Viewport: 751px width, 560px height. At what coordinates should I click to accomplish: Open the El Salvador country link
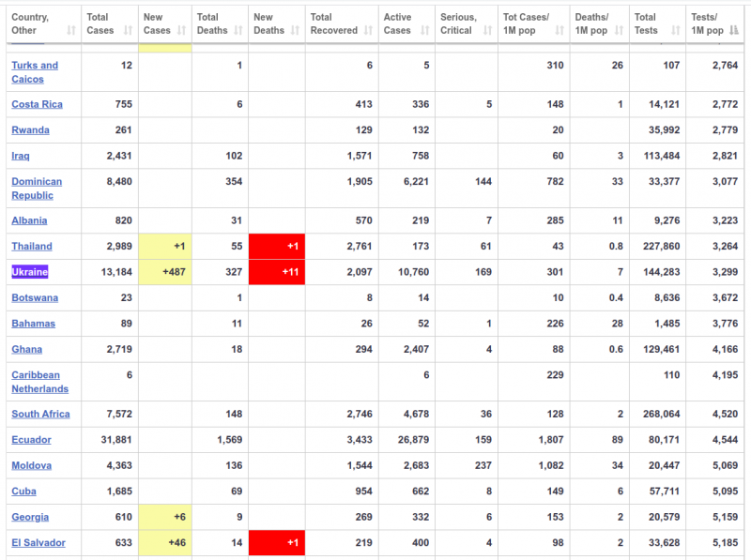[38, 542]
